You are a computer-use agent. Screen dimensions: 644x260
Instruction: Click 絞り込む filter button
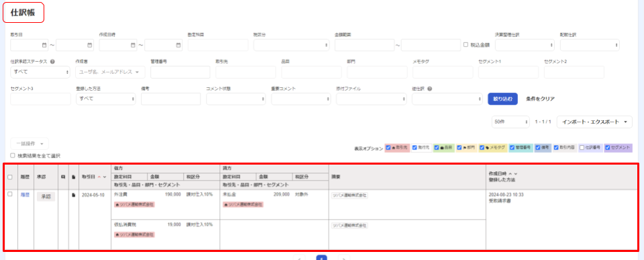coord(502,99)
